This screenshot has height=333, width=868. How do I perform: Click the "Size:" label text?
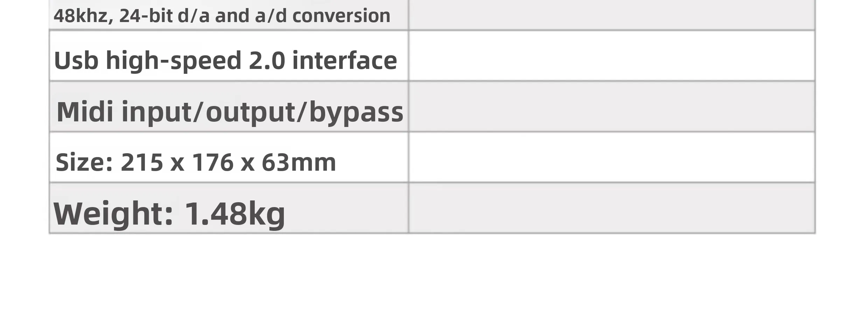point(84,163)
